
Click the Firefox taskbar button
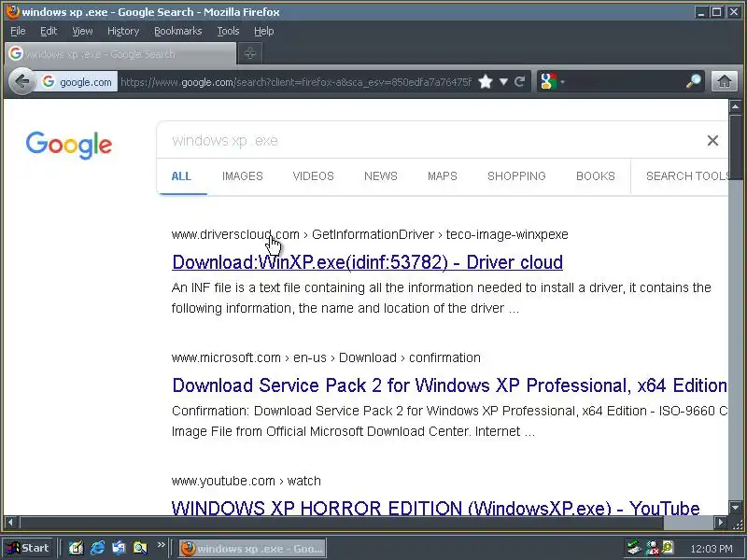252,549
